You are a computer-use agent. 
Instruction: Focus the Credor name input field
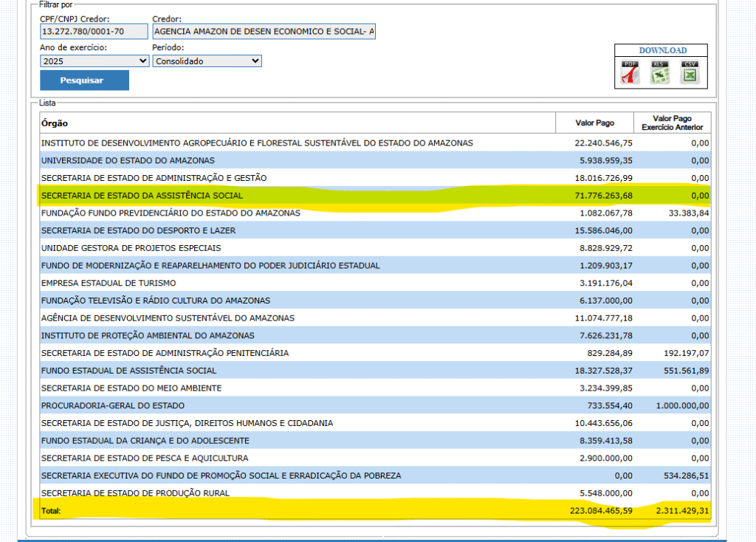pos(264,31)
